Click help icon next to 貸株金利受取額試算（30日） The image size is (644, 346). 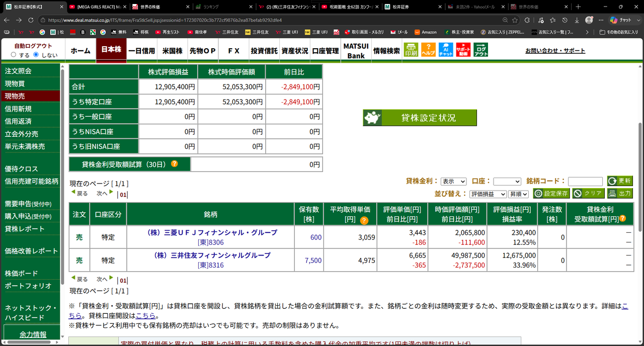click(x=175, y=164)
